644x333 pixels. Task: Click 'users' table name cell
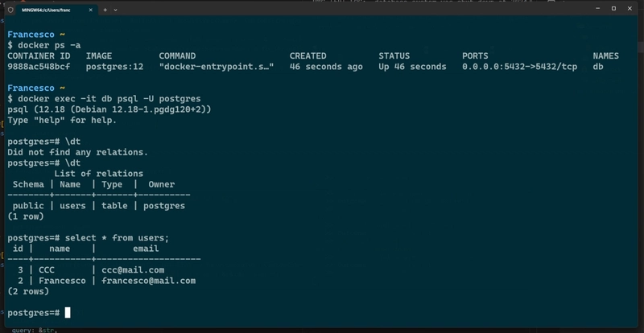click(x=72, y=206)
